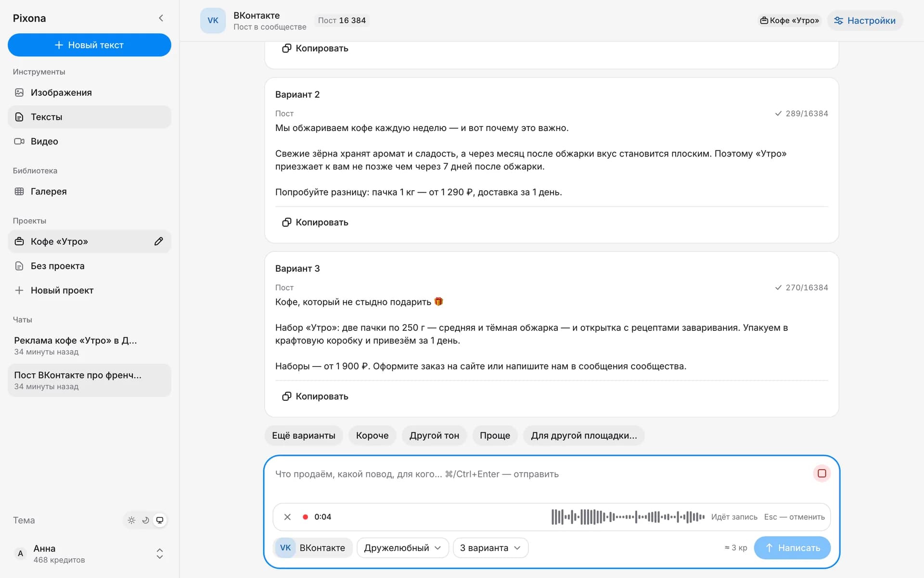
Task: Click the recording waveform display
Action: [x=628, y=517]
